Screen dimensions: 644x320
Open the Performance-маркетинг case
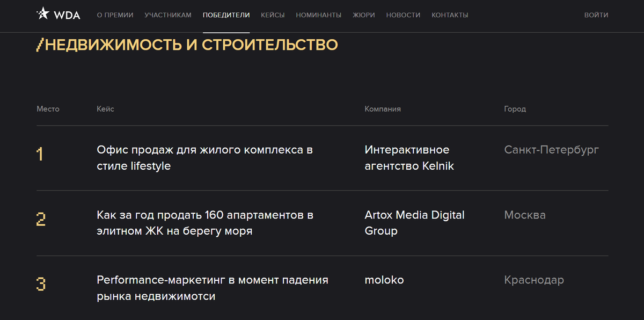tap(212, 288)
